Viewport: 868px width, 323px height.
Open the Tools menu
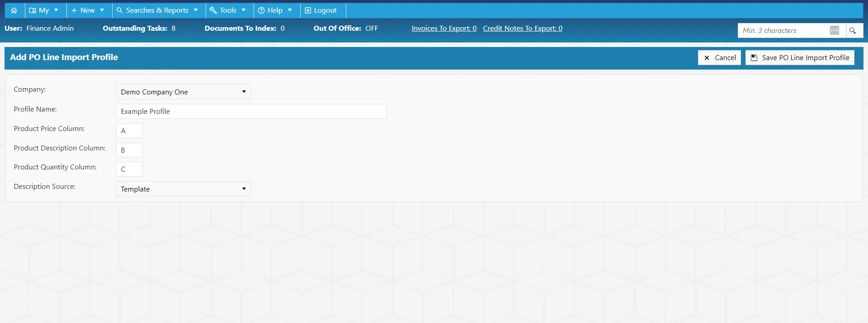[x=228, y=10]
